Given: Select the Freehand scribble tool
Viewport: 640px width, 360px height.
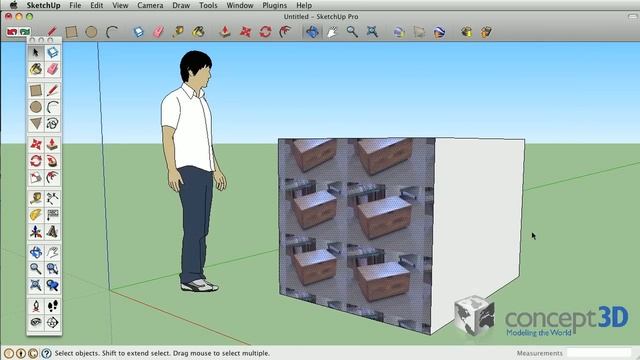Looking at the screenshot, I should (53, 124).
